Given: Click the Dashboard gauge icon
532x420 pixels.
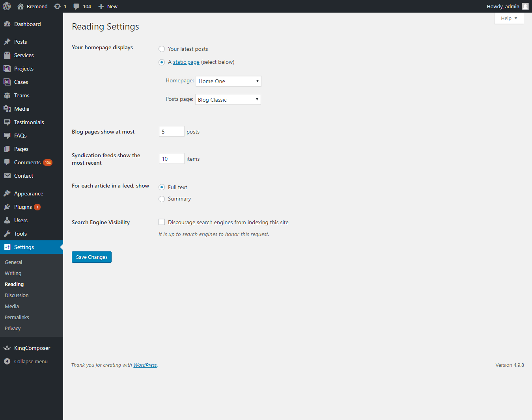Looking at the screenshot, I should (x=7, y=24).
